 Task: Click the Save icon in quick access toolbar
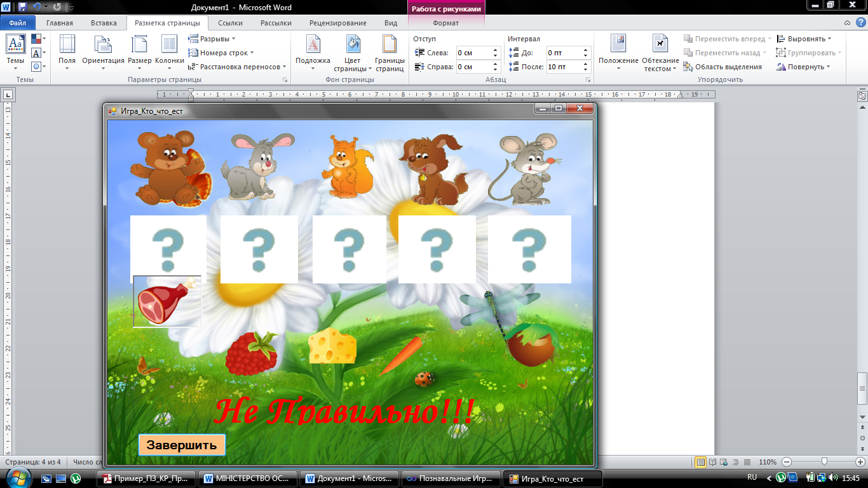pos(23,7)
